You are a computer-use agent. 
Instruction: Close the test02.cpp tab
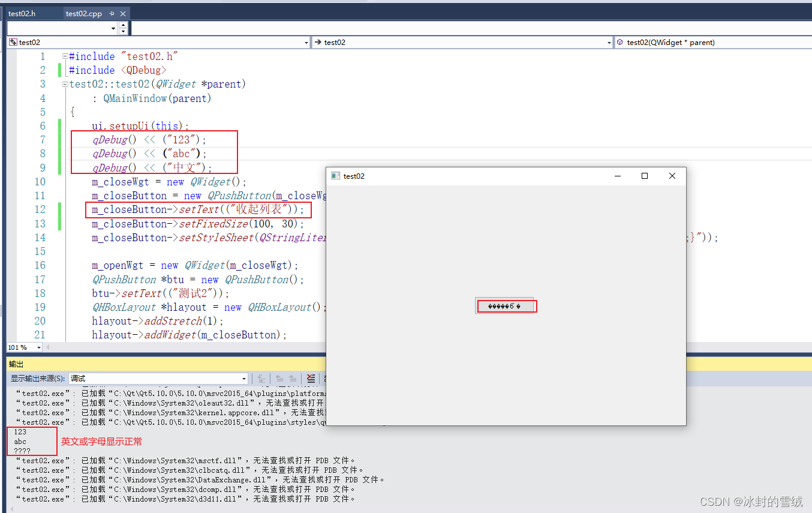pyautogui.click(x=123, y=13)
